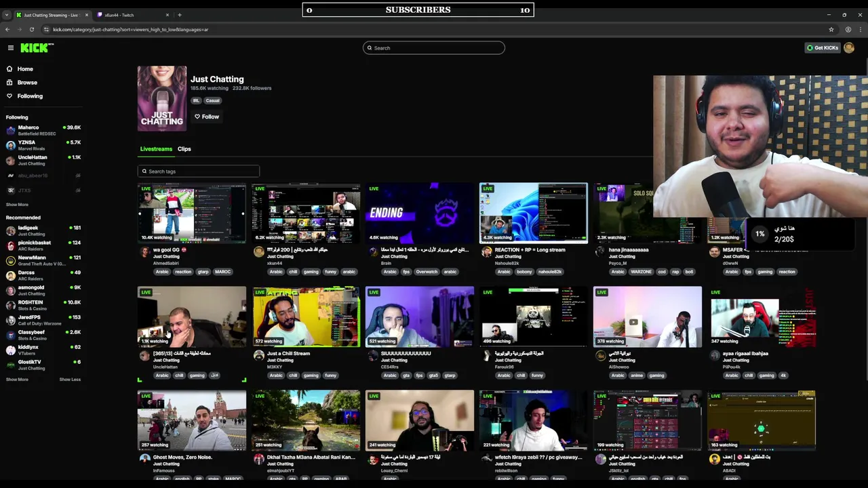This screenshot has width=868, height=488.
Task: Click the Browse icon in sidebar
Action: pos(9,83)
